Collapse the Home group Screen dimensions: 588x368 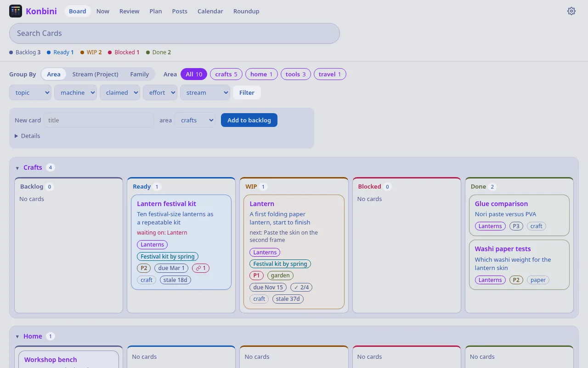pyautogui.click(x=17, y=337)
